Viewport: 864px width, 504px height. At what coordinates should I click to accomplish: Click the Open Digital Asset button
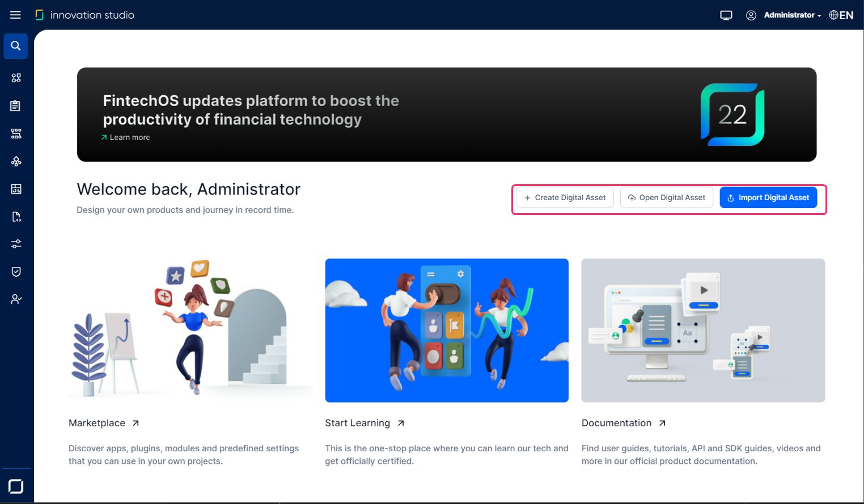[666, 198]
